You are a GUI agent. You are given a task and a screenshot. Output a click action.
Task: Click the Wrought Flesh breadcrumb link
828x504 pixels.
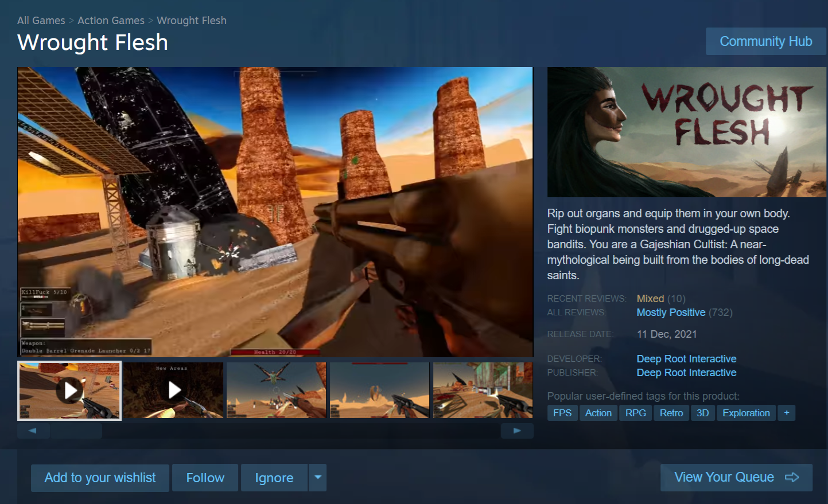point(192,21)
